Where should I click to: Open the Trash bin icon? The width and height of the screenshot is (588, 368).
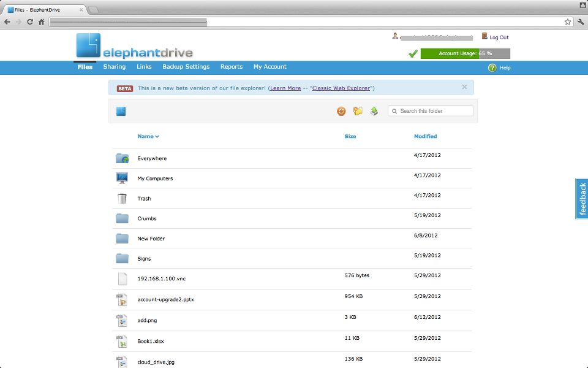pyautogui.click(x=122, y=199)
